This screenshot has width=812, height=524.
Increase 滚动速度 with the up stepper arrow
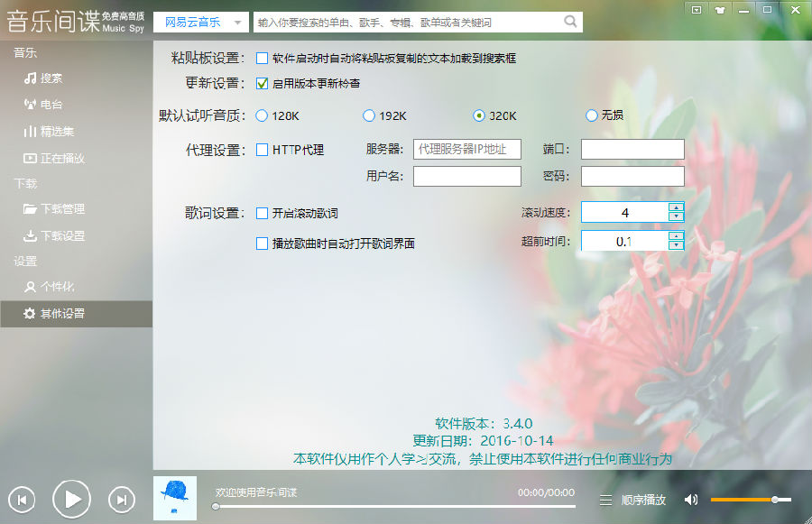[675, 207]
